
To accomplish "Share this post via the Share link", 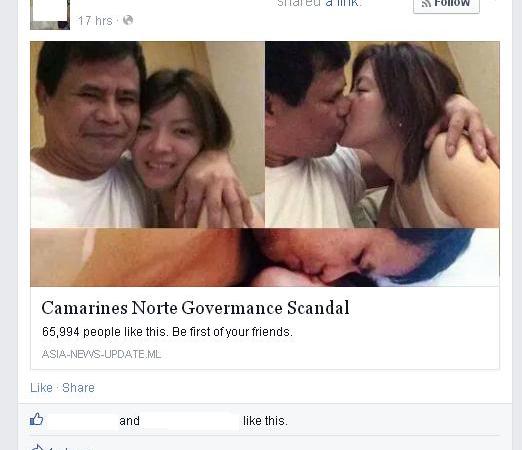I will tap(78, 388).
